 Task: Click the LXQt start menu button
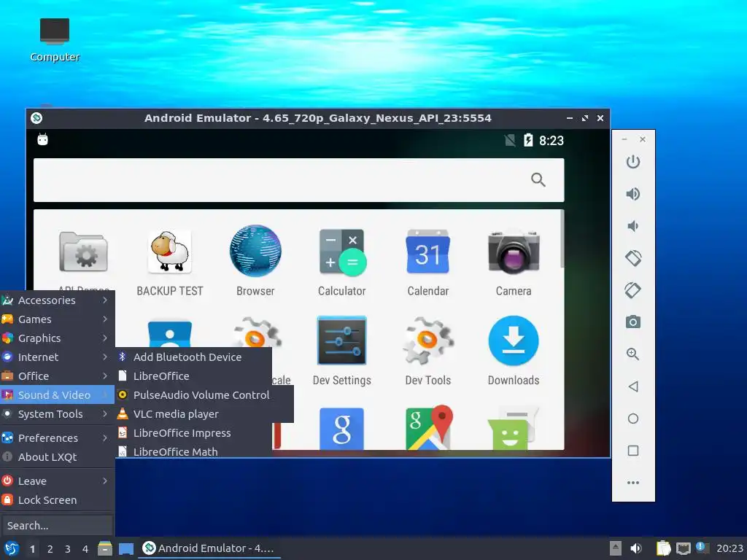click(12, 548)
